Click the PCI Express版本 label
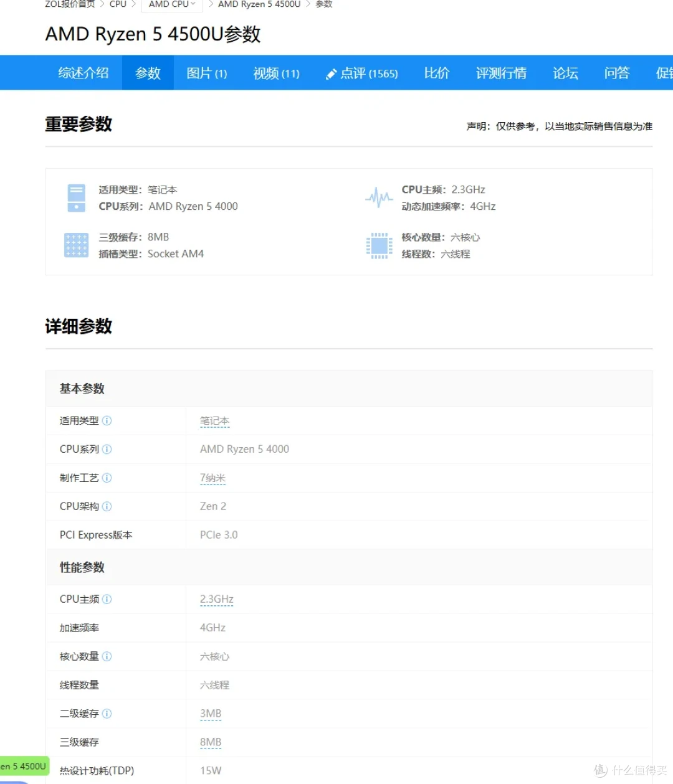This screenshot has height=784, width=673. [x=96, y=535]
